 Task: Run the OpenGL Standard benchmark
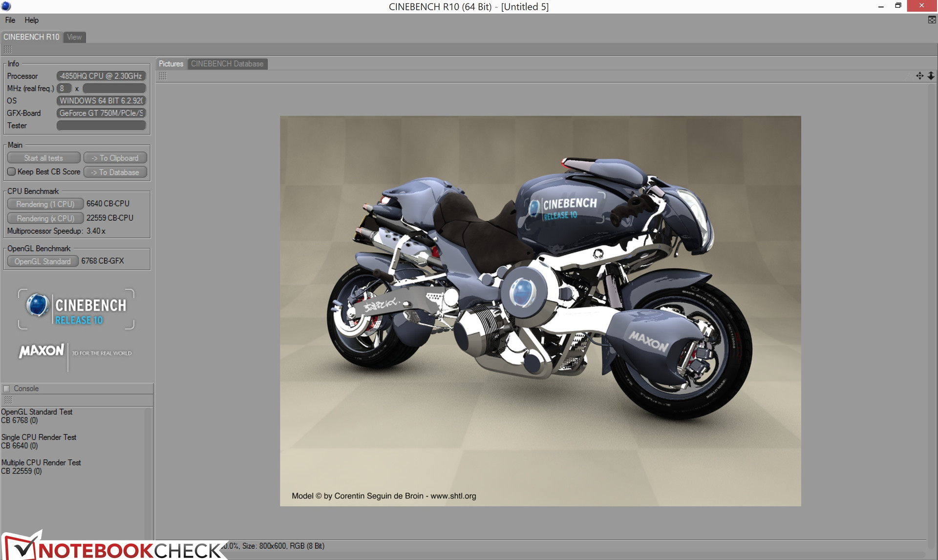tap(43, 261)
